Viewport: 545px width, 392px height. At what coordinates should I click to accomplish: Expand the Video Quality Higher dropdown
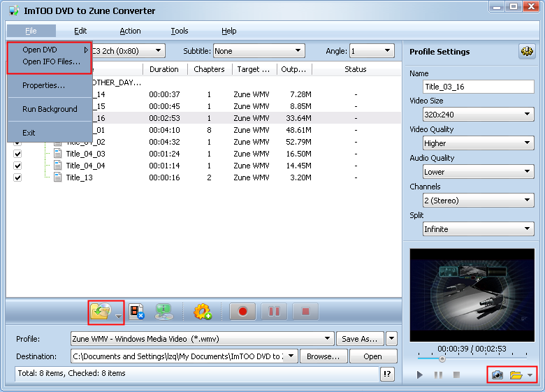(x=478, y=143)
